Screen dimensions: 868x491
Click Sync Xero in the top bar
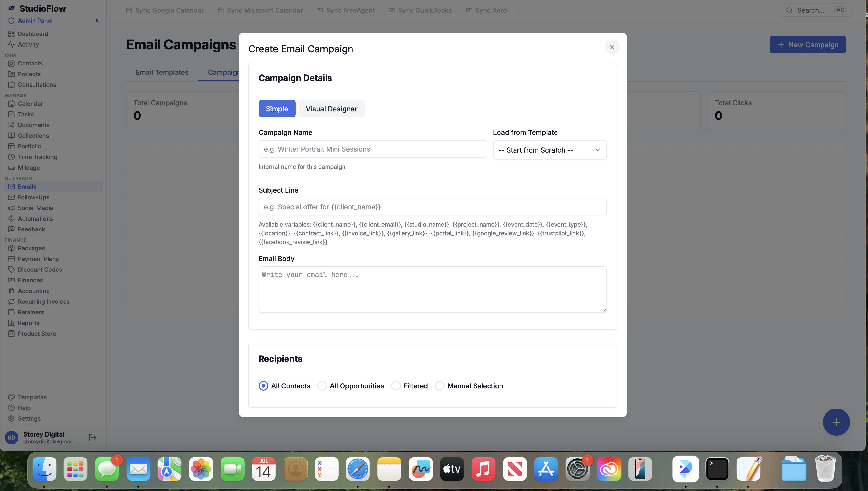[x=486, y=10]
